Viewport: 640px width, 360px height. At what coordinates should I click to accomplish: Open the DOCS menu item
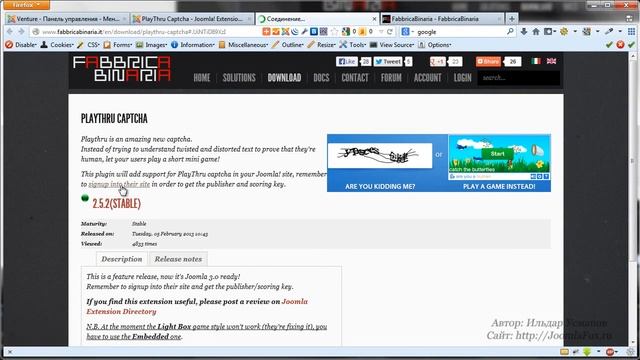pyautogui.click(x=321, y=78)
